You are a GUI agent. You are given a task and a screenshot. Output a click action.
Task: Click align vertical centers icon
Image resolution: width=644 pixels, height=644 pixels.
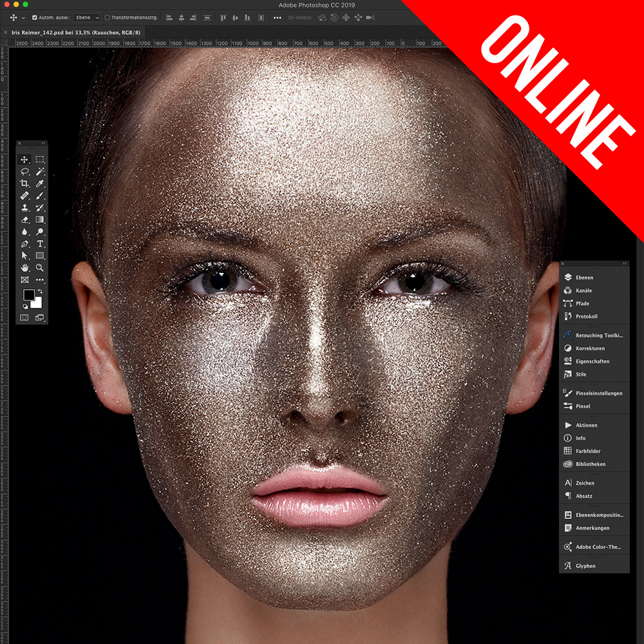(235, 17)
